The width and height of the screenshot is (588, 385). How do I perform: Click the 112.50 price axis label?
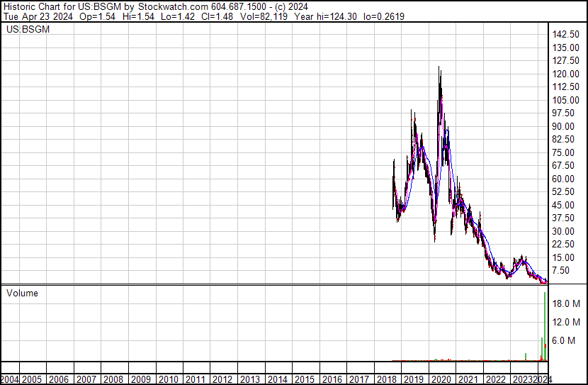pyautogui.click(x=566, y=87)
